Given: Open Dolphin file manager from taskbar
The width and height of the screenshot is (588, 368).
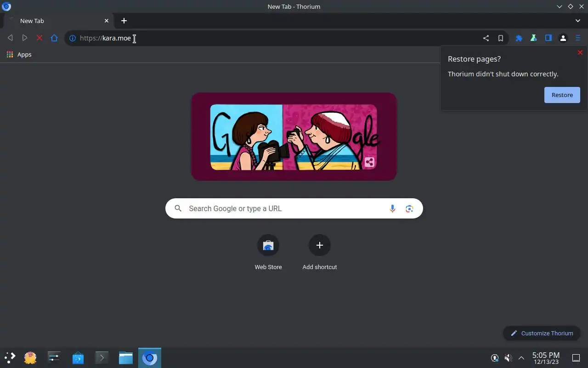Looking at the screenshot, I should click(126, 357).
